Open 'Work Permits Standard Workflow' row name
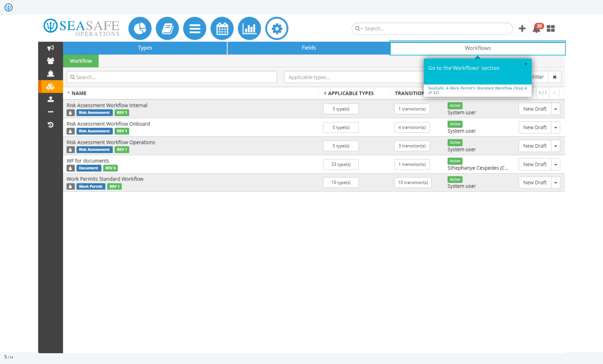Viewport: 603px width, 364px height. [105, 179]
